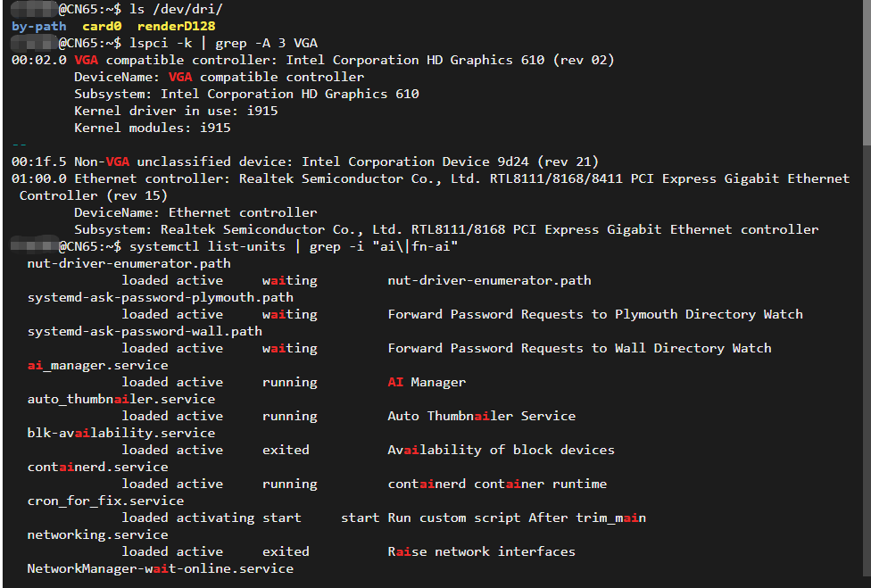Viewport: 871px width, 588px height.
Task: Click the "auto_thumbnailer.service" unit name
Action: point(120,399)
